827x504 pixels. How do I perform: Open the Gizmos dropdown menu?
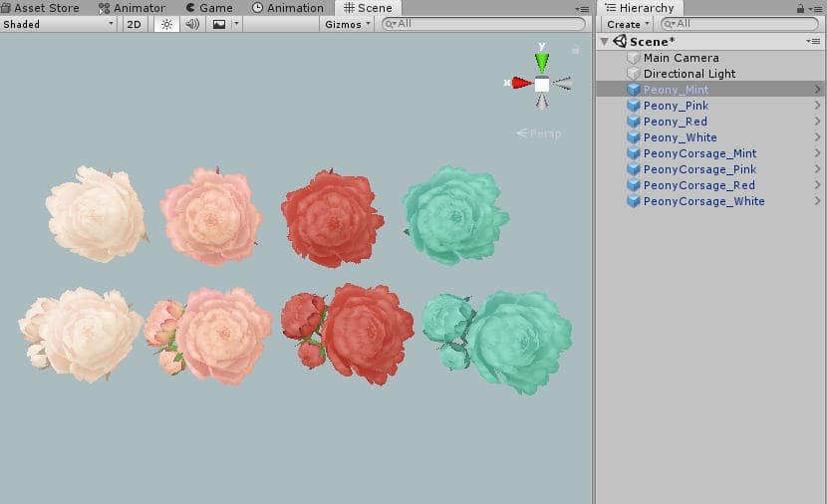(348, 24)
